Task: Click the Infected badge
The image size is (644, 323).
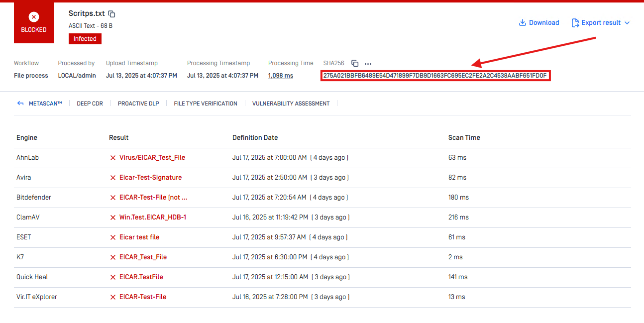Action: click(x=85, y=39)
